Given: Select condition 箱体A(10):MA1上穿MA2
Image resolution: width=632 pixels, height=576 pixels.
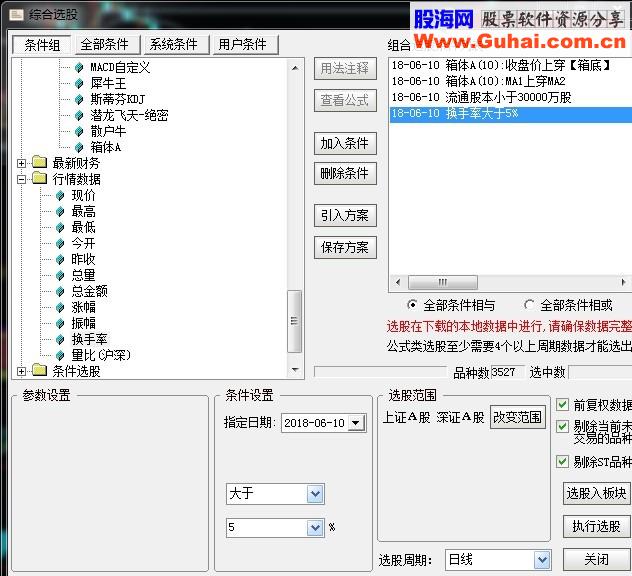Looking at the screenshot, I should (511, 81).
